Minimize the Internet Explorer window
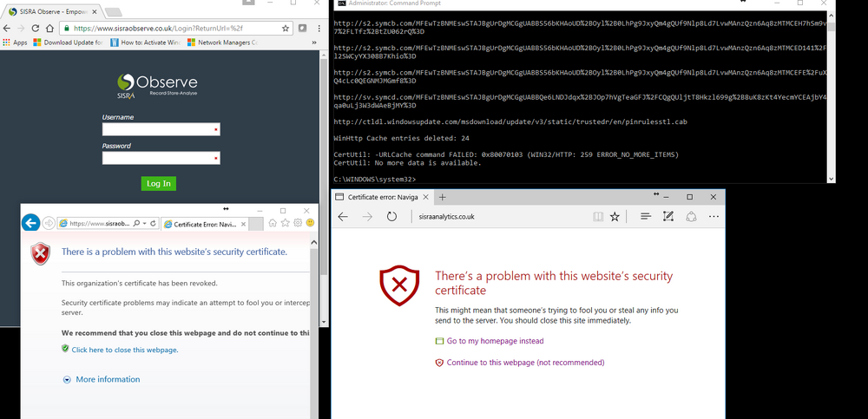This screenshot has height=419, width=868. coord(260,211)
